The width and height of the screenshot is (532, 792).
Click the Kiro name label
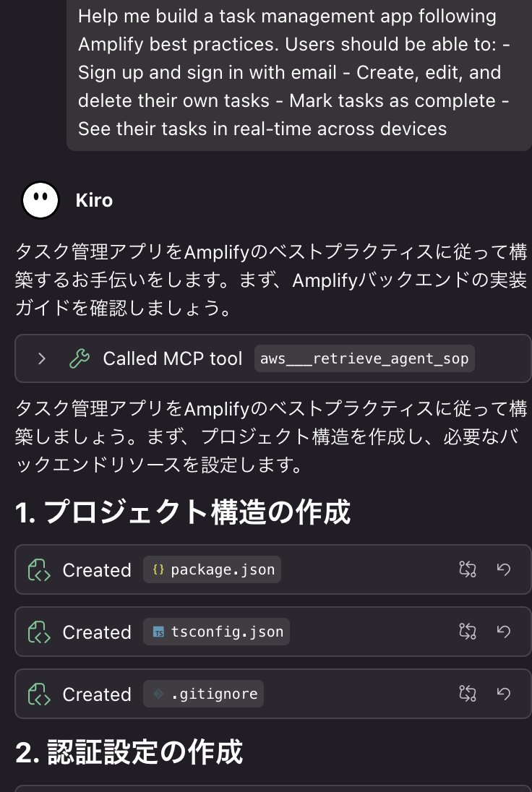click(x=94, y=200)
